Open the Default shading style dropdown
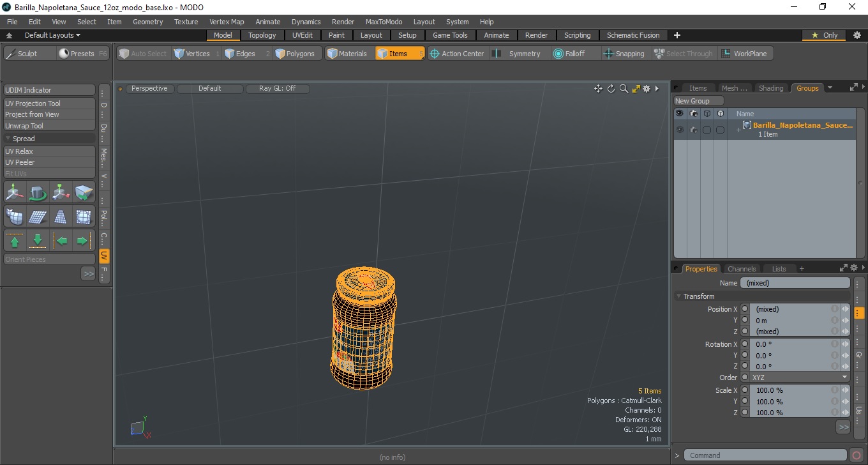The width and height of the screenshot is (868, 465). coord(210,89)
